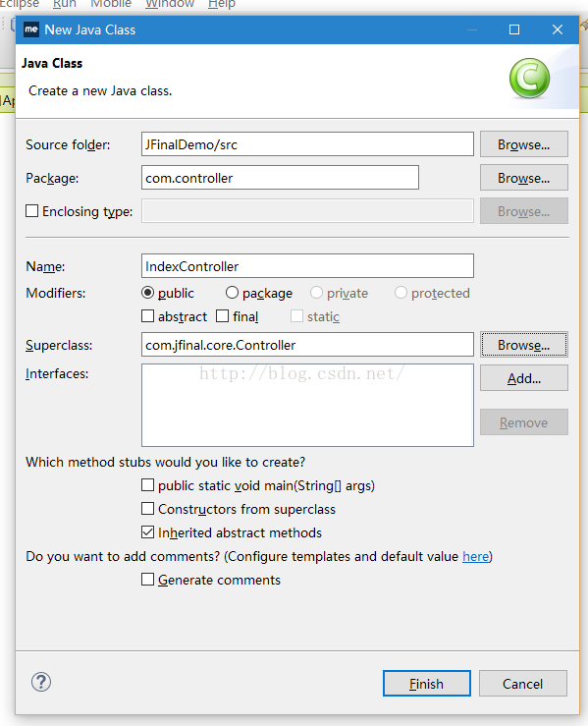Uncheck Inherited abstract methods
Screen dimensions: 588x726
click(147, 532)
